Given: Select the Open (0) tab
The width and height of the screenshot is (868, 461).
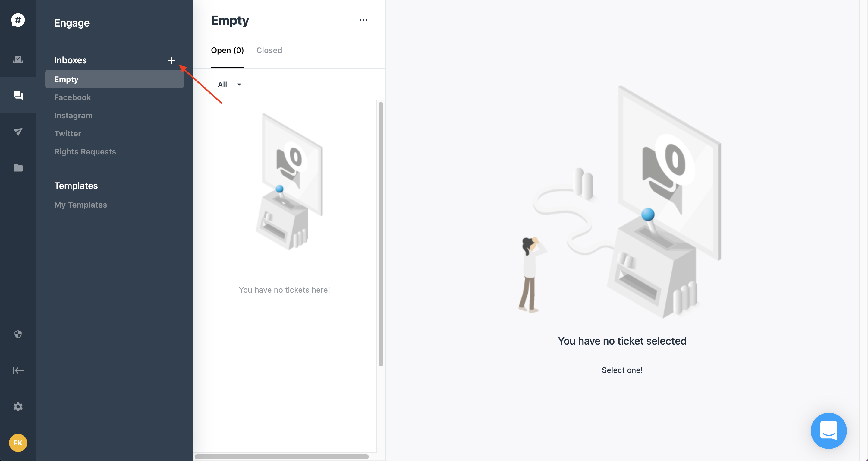Looking at the screenshot, I should click(227, 50).
